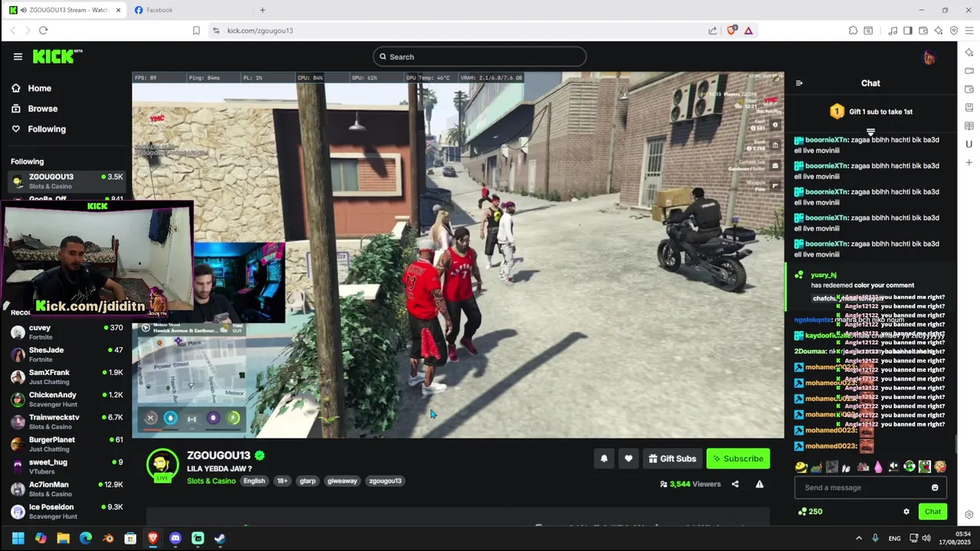The width and height of the screenshot is (980, 551).
Task: Open Brave Leo AI toolbar icon
Action: [x=939, y=31]
